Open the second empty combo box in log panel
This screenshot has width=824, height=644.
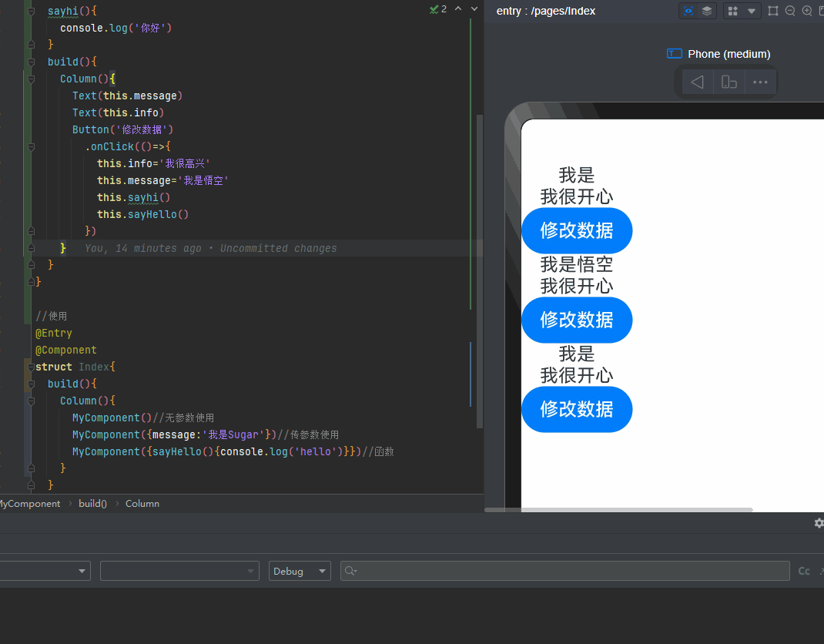[179, 571]
